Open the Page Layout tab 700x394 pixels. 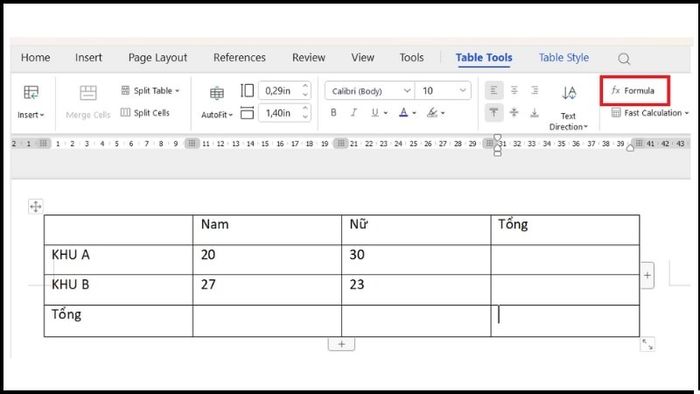158,58
